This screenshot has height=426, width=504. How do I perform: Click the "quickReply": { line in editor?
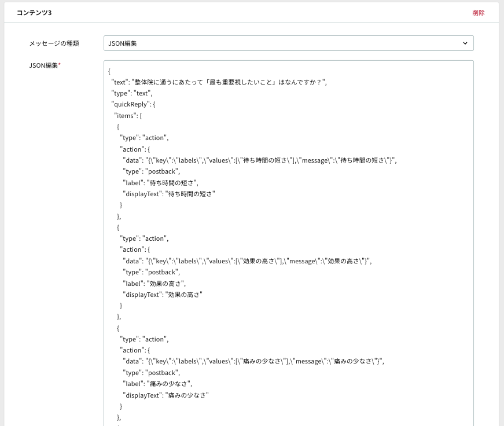(133, 105)
